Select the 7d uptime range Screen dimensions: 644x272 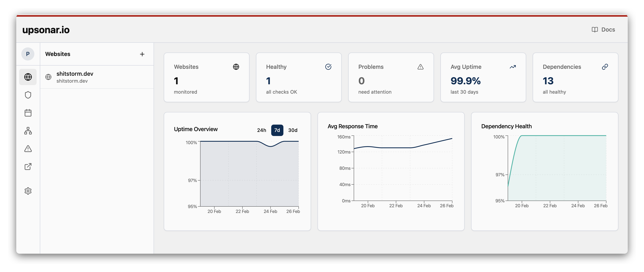(x=277, y=130)
